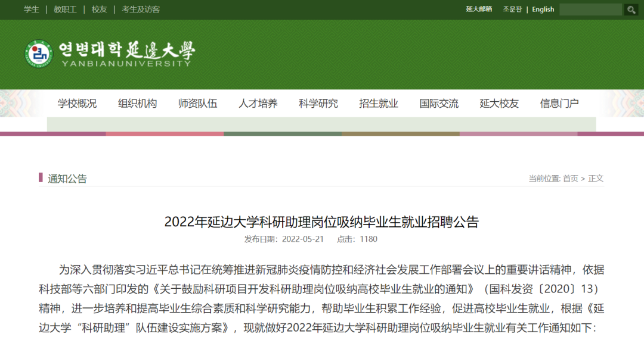This screenshot has height=340, width=644.
Task: Switch to the English version
Action: tap(543, 9)
